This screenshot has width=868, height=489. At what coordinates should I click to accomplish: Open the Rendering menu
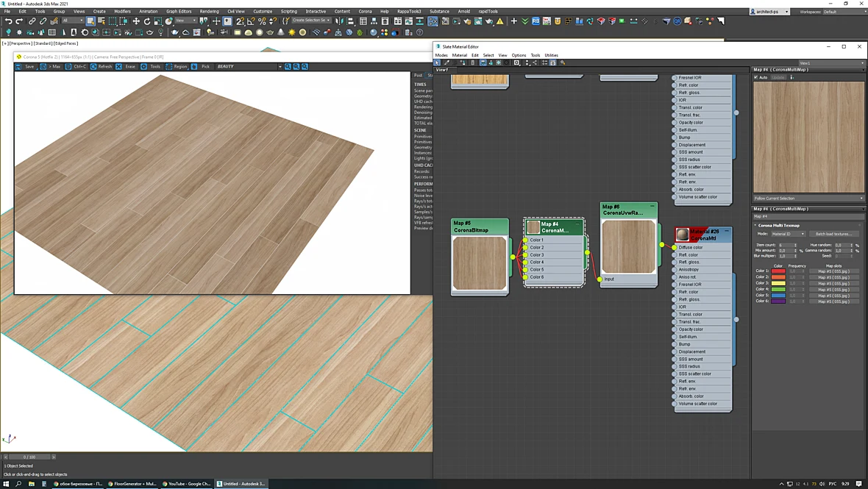click(x=209, y=11)
